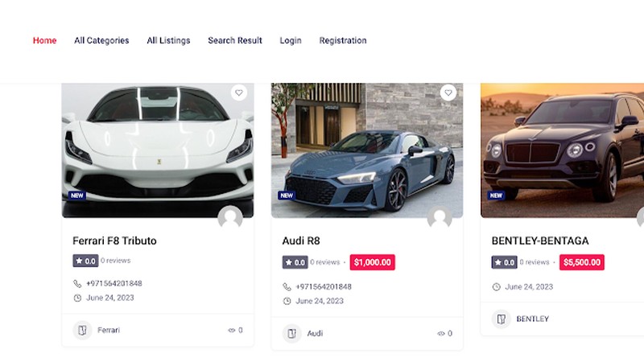Click the Audi R8 author avatar
The height and width of the screenshot is (362, 644).
(440, 218)
